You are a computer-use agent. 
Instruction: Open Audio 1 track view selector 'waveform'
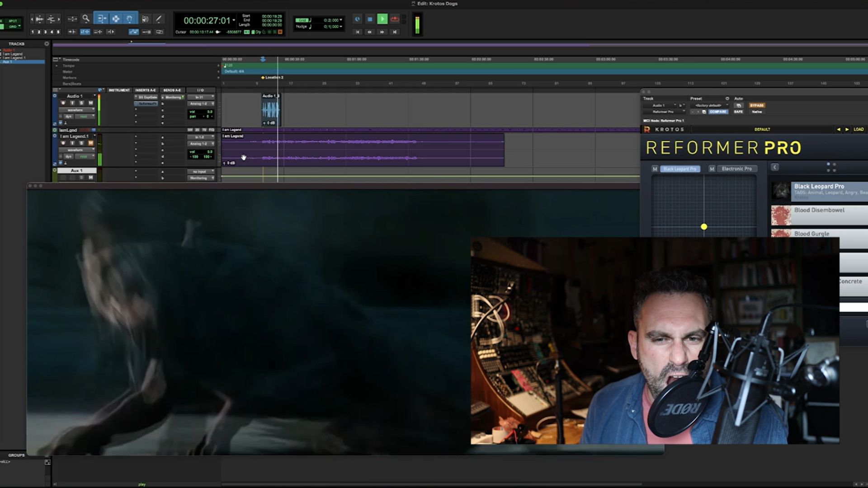[x=77, y=110]
